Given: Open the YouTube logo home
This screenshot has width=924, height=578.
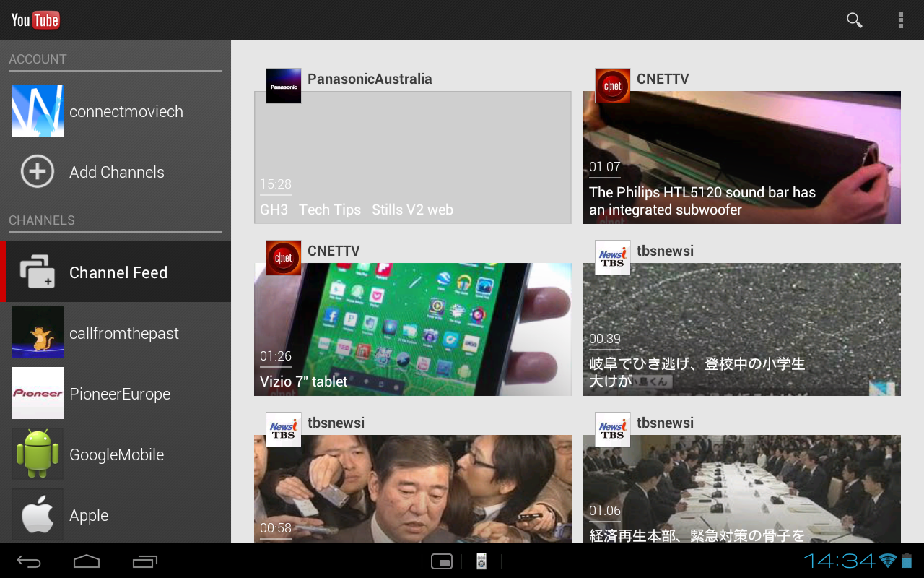Looking at the screenshot, I should coord(35,20).
